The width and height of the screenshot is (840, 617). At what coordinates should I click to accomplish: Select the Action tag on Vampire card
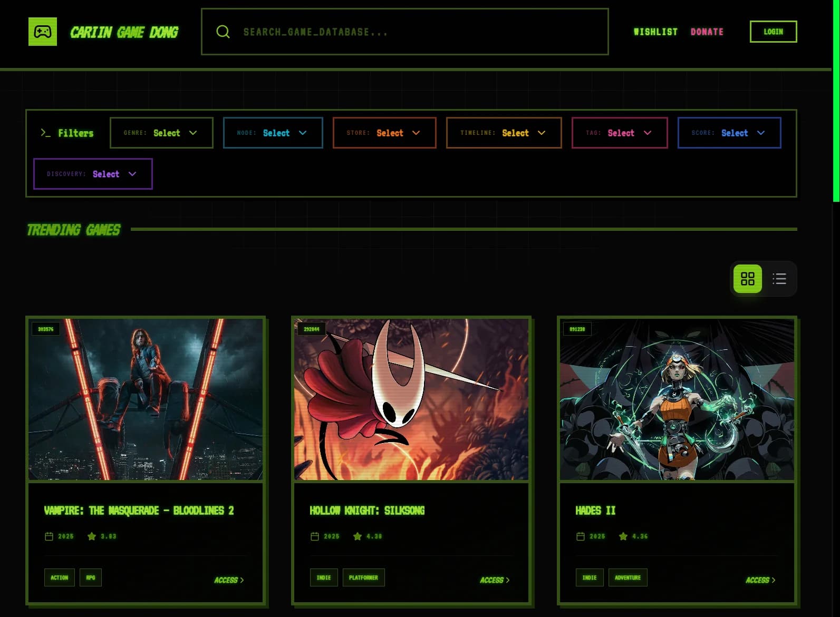pyautogui.click(x=60, y=577)
